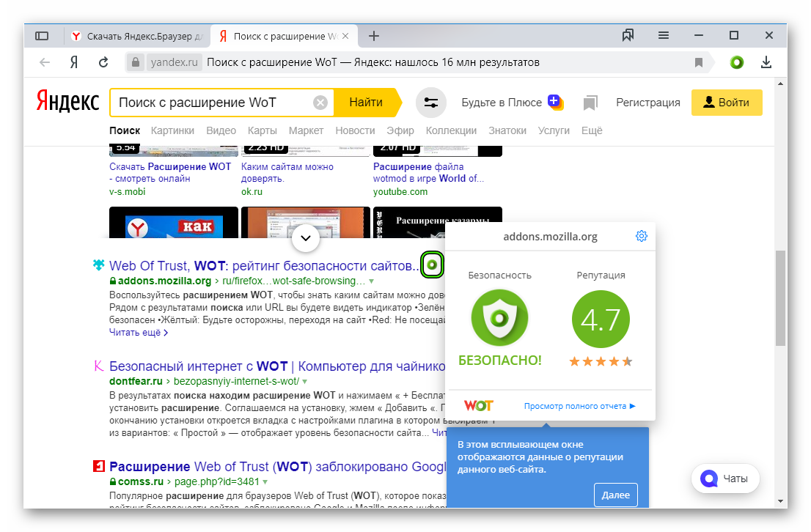This screenshot has height=532, width=811.
Task: Reload the current page
Action: point(103,62)
